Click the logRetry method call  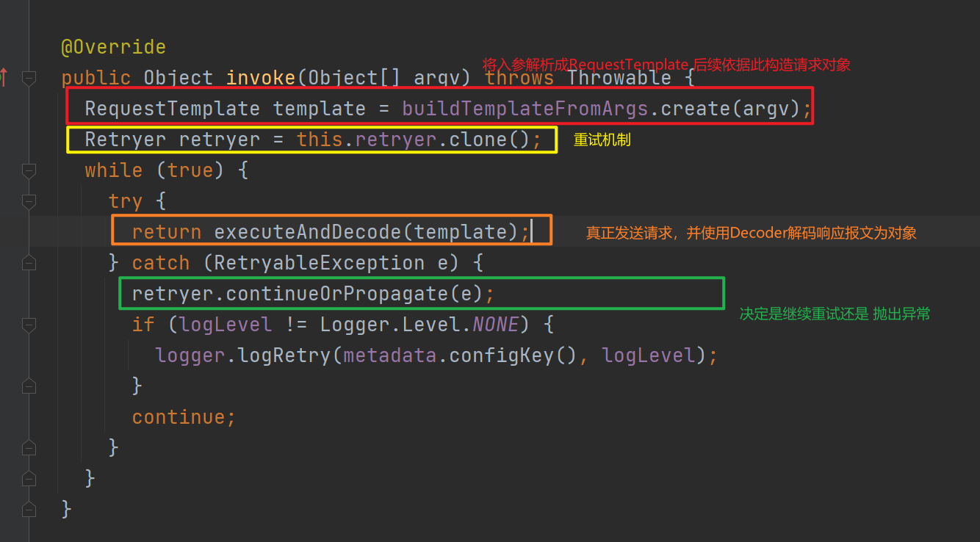tap(284, 356)
